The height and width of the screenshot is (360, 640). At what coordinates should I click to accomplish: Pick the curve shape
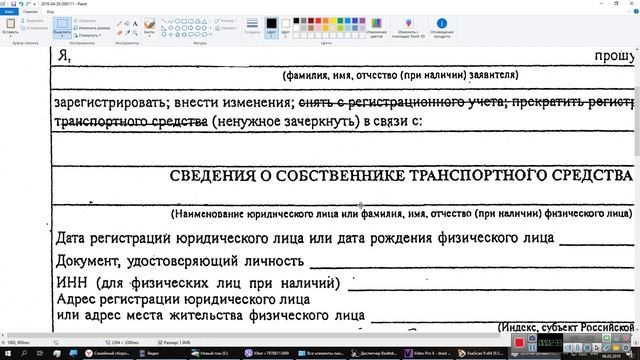point(171,21)
